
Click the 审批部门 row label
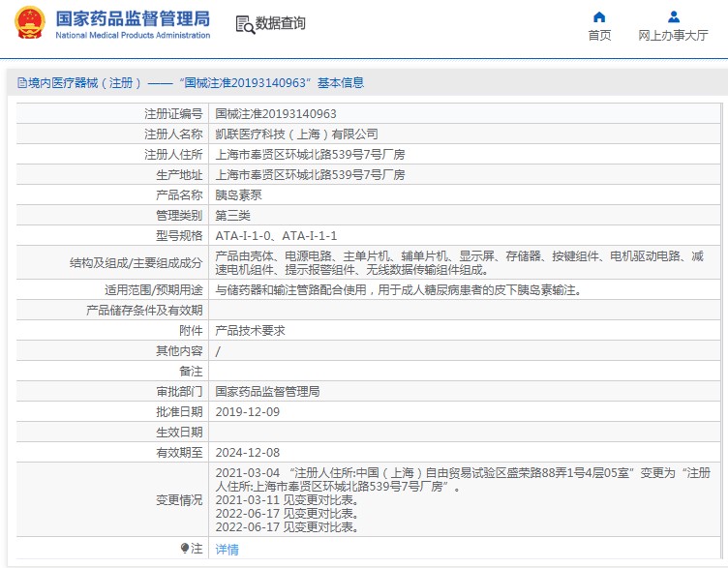click(x=179, y=392)
